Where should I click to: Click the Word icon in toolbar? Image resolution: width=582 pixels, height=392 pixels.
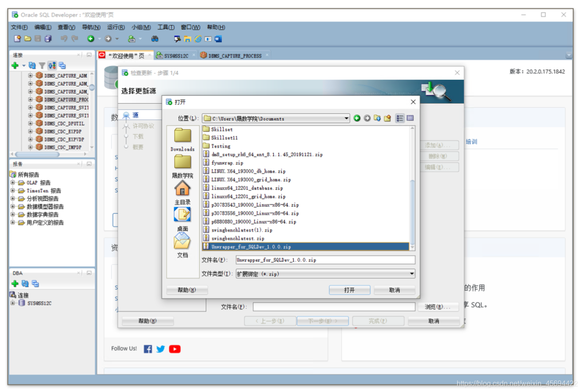coord(218,39)
